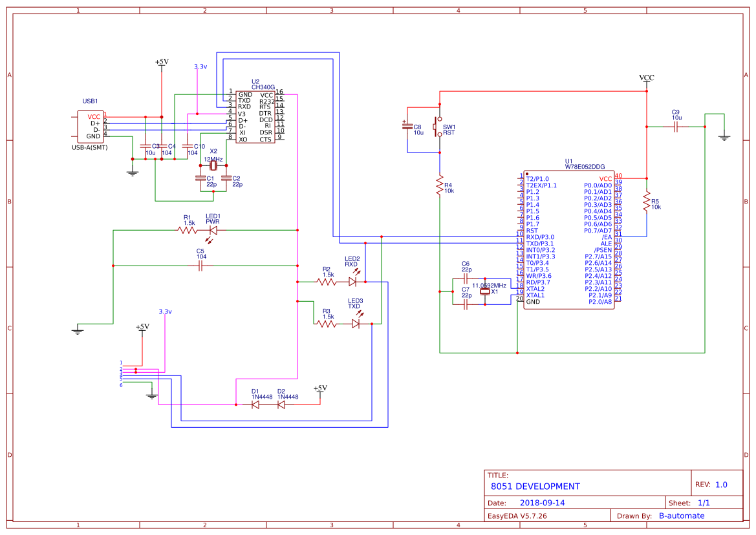Click the PWR LED1 symbol

coord(213,229)
